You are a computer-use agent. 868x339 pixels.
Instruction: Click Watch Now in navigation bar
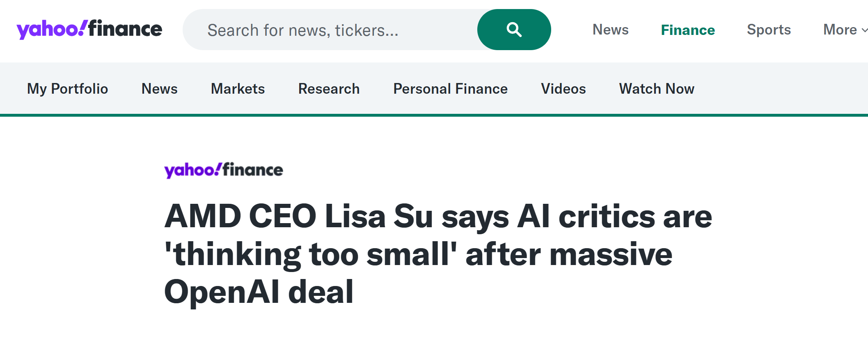[x=657, y=89]
